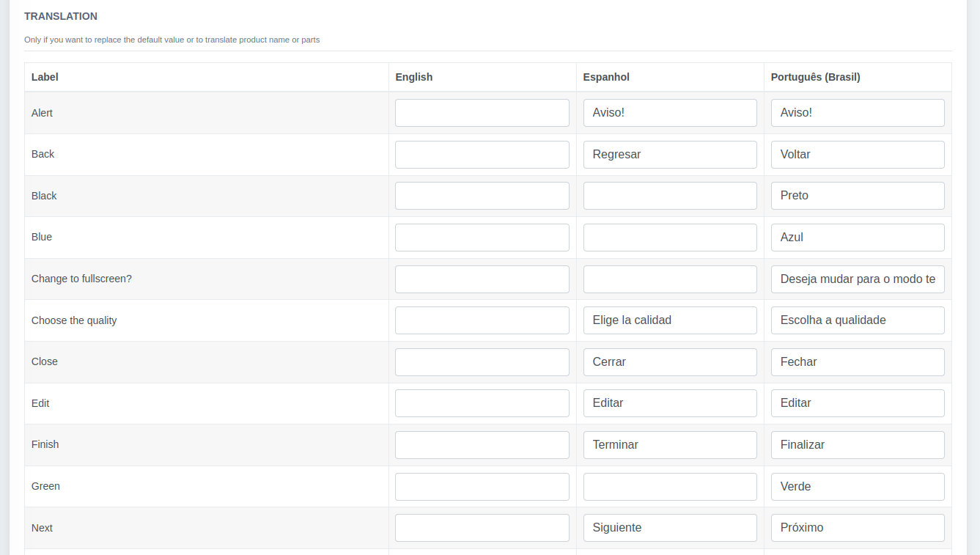
Task: Select the field containing Elige la calidad
Action: (x=670, y=320)
